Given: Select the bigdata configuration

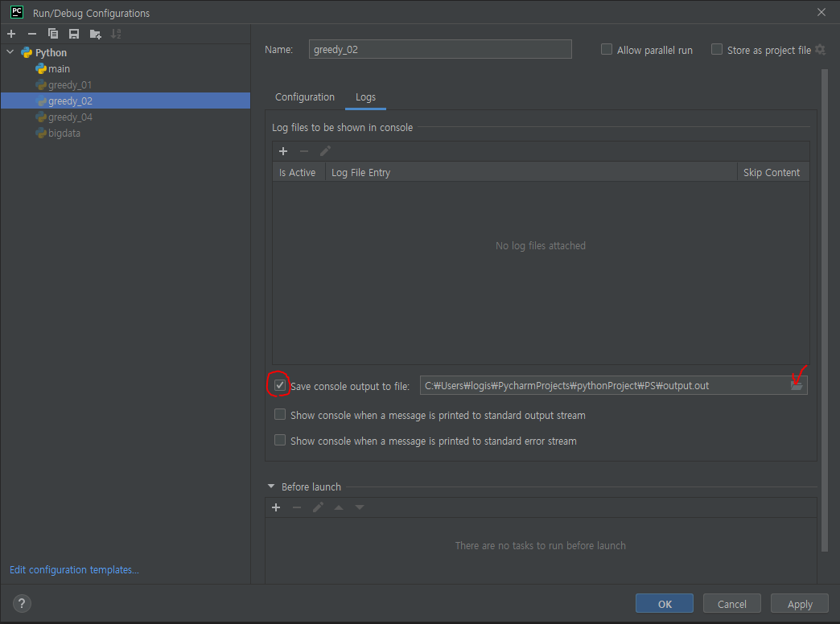Looking at the screenshot, I should coord(126,133).
